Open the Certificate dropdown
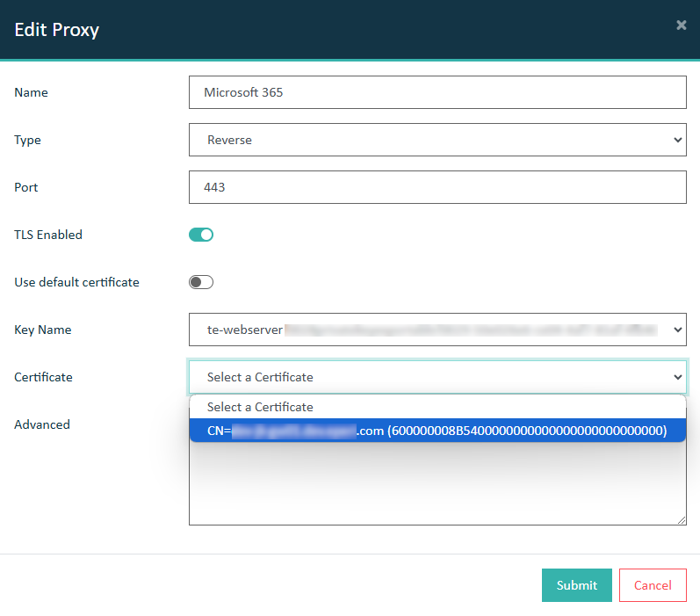Image resolution: width=700 pixels, height=616 pixels. (437, 377)
